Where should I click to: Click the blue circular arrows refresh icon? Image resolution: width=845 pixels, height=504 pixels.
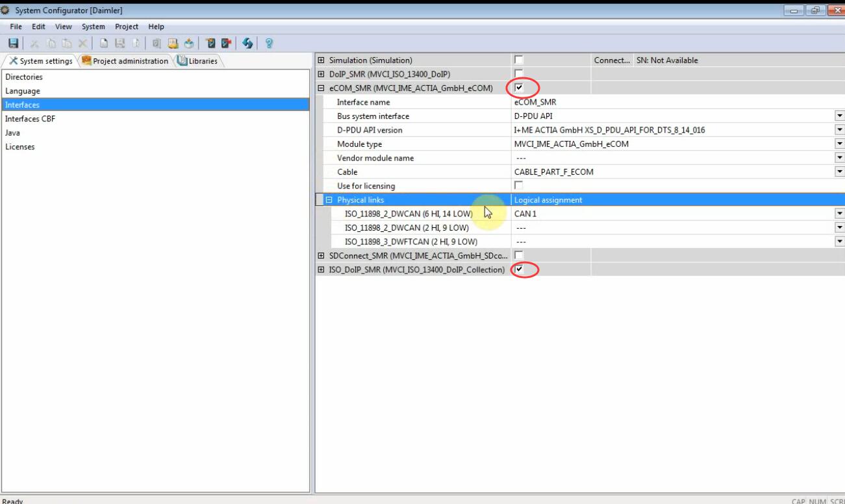(247, 44)
